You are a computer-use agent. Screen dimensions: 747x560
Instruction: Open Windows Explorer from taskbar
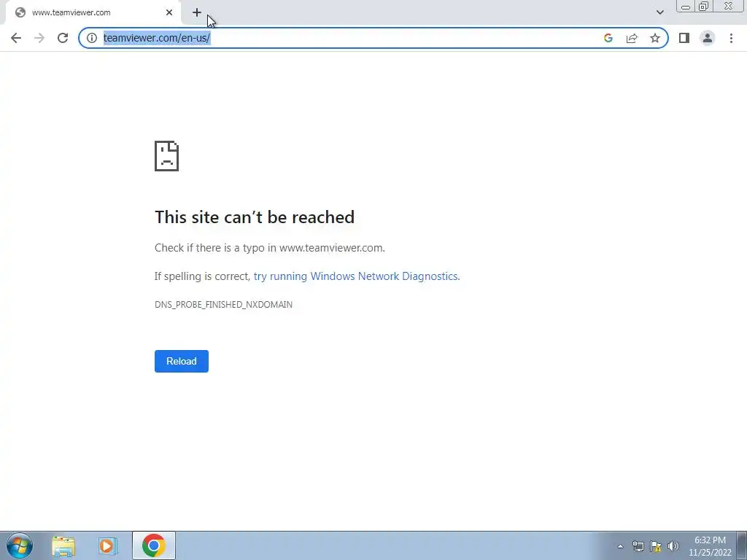point(63,546)
